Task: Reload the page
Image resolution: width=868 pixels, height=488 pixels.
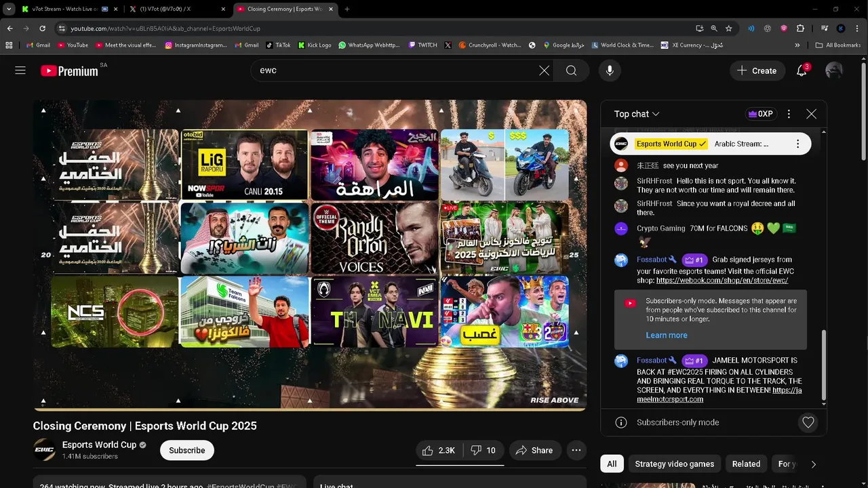Action: coord(42,28)
